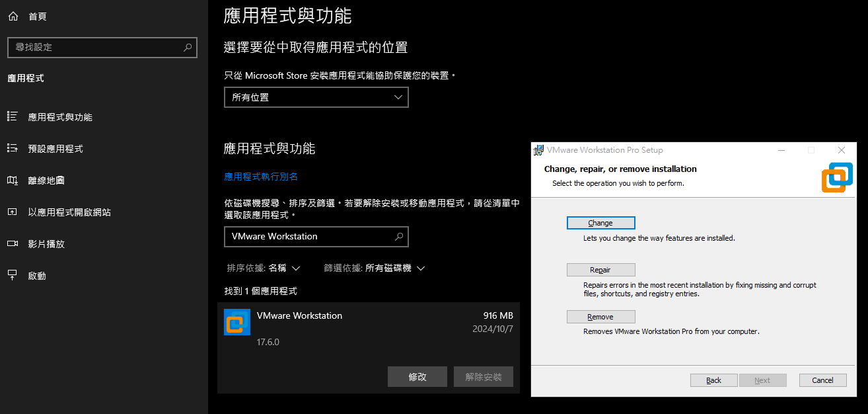Select the 預設應用程式 sidebar icon
Viewport: 868px width, 414px height.
pyautogui.click(x=12, y=149)
